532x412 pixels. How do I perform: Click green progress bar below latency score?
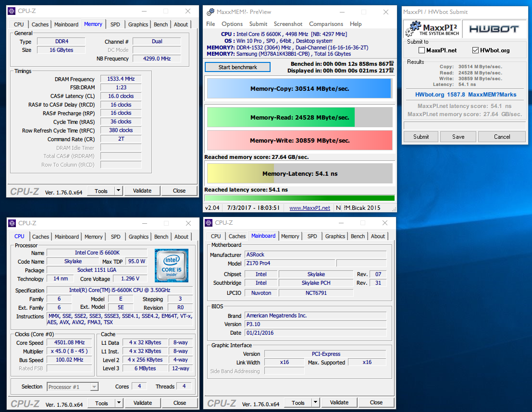click(299, 198)
